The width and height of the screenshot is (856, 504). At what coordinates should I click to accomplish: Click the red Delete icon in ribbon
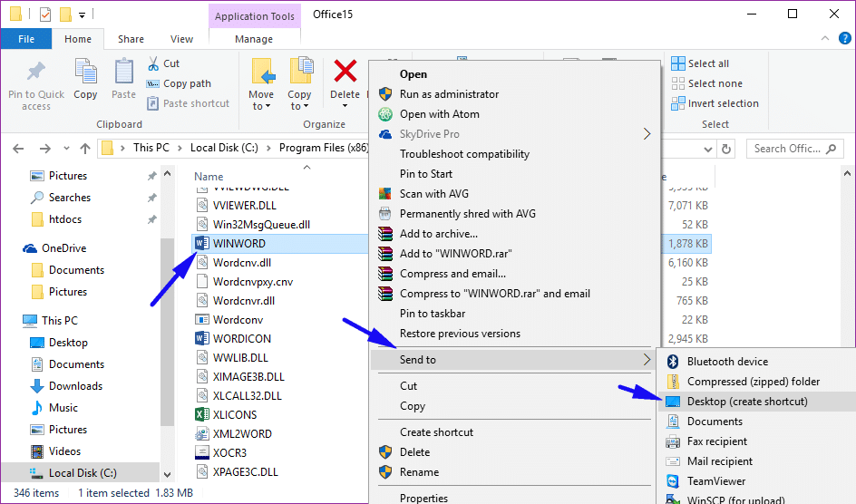click(345, 71)
